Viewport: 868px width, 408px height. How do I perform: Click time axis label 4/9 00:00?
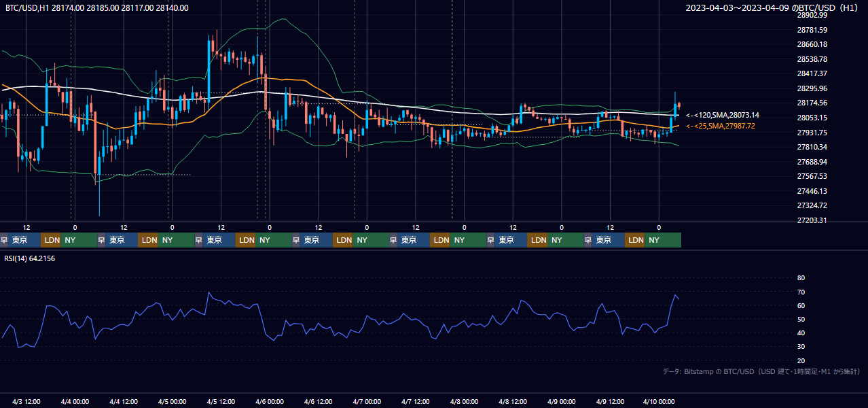562,401
